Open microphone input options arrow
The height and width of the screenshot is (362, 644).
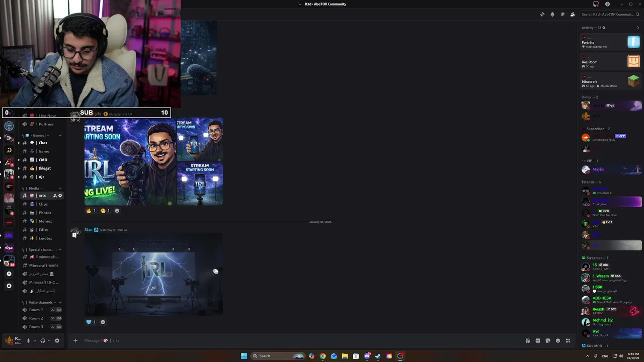tap(34, 340)
